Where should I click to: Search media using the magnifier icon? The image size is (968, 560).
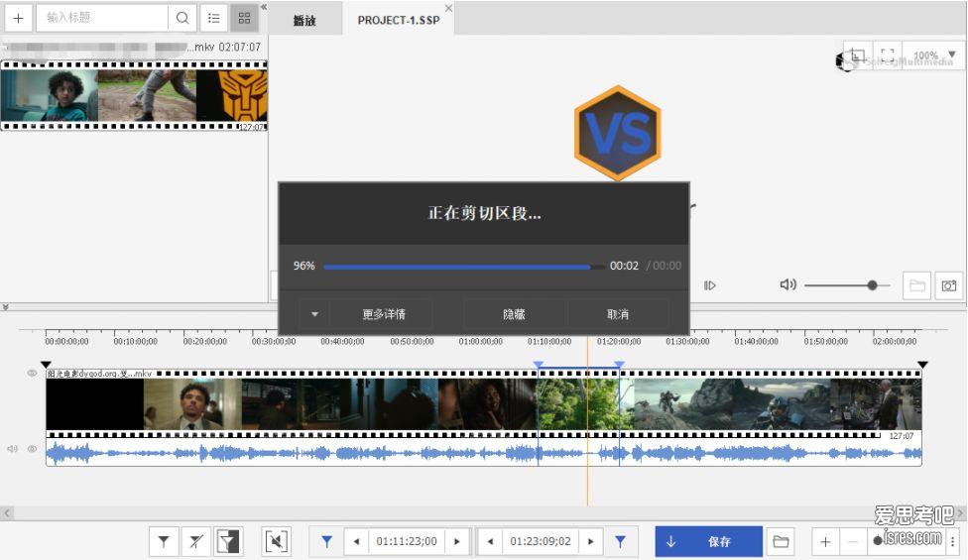click(x=182, y=18)
